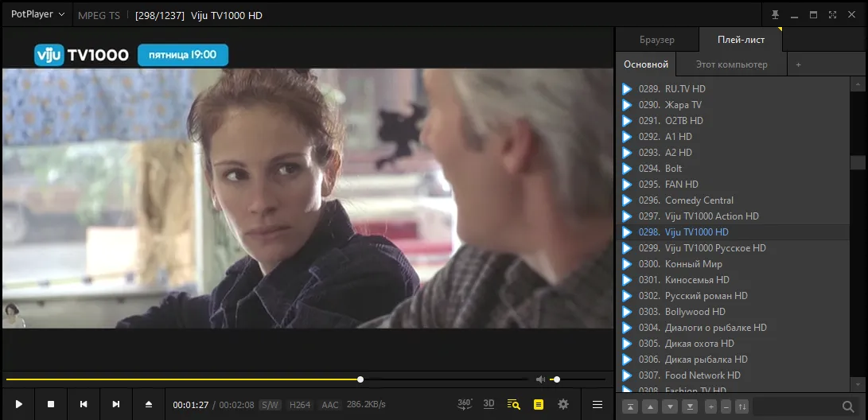Viewport: 868px width, 420px height.
Task: Add a new playlist with plus tab
Action: pos(798,64)
